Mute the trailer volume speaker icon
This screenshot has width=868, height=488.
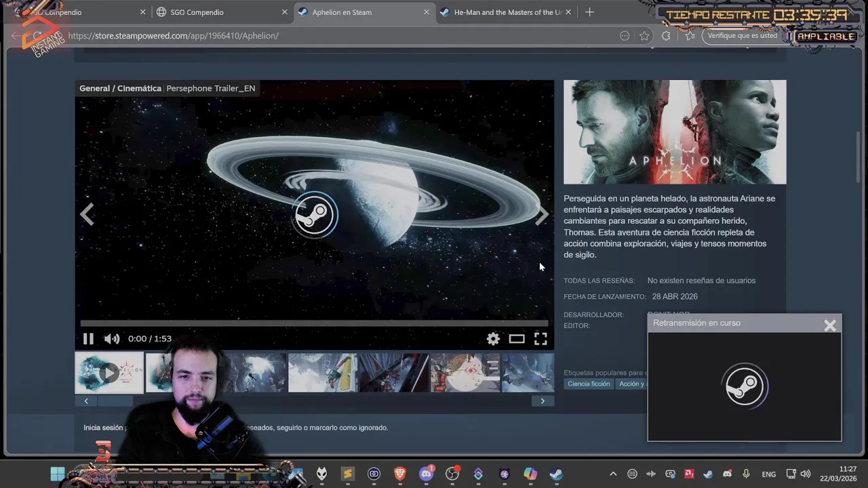coord(112,339)
